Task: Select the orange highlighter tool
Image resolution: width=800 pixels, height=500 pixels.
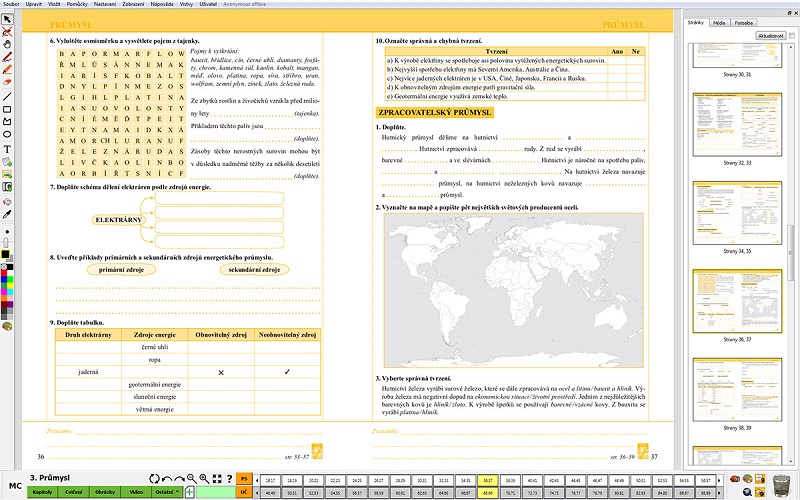Action: (x=7, y=70)
